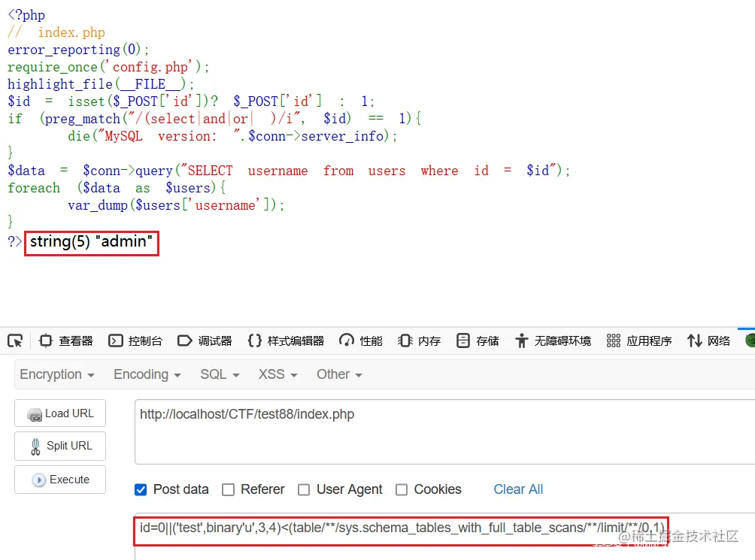Open the SQL dropdown menu

click(220, 374)
